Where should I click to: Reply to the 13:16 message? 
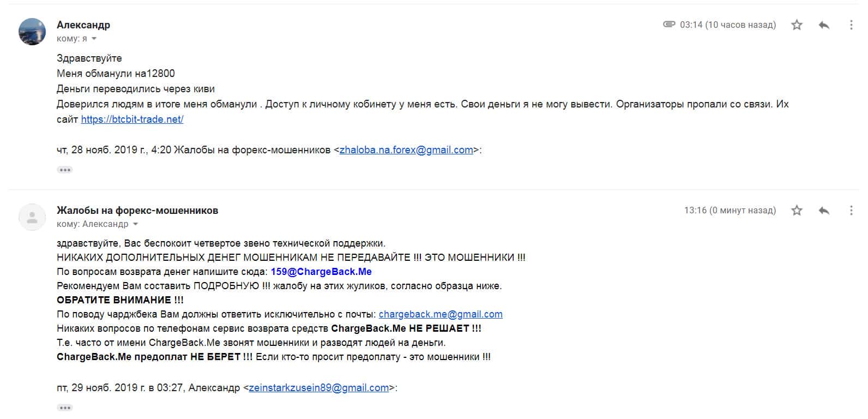click(824, 211)
